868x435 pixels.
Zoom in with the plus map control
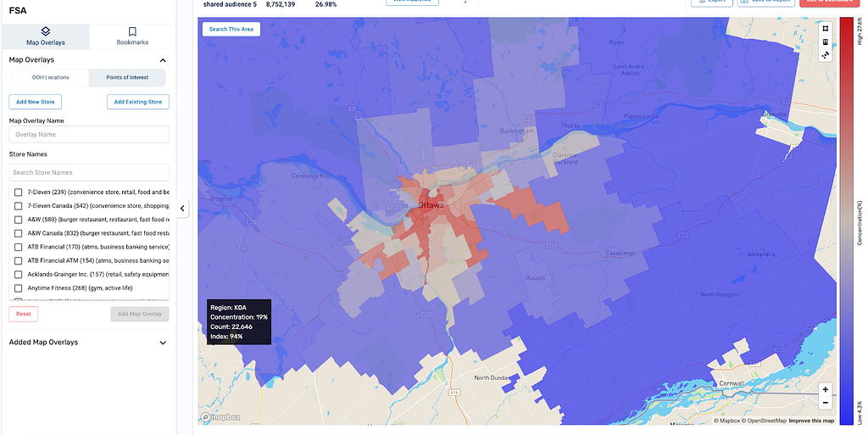pyautogui.click(x=825, y=389)
